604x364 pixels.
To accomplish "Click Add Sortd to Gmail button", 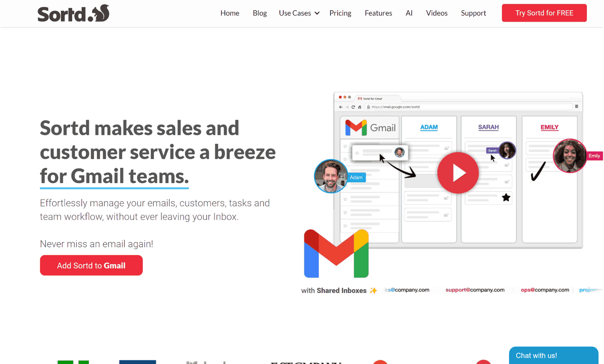I will pyautogui.click(x=91, y=265).
